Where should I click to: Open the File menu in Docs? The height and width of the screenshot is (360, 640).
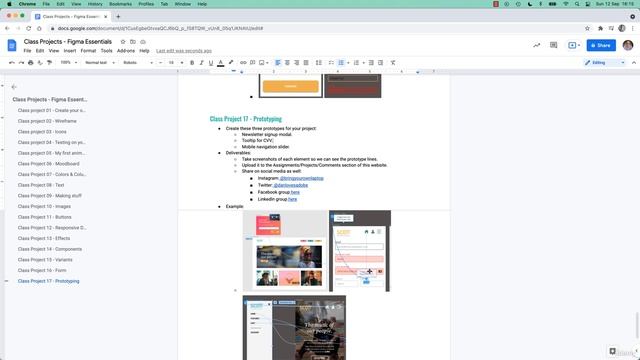pos(27,51)
